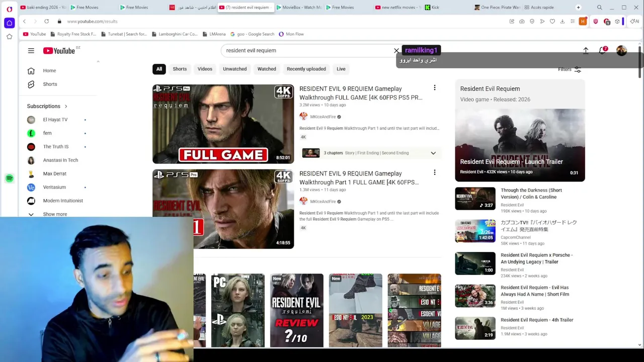Image resolution: width=644 pixels, height=362 pixels.
Task: Select the All filter chip
Action: tap(159, 69)
